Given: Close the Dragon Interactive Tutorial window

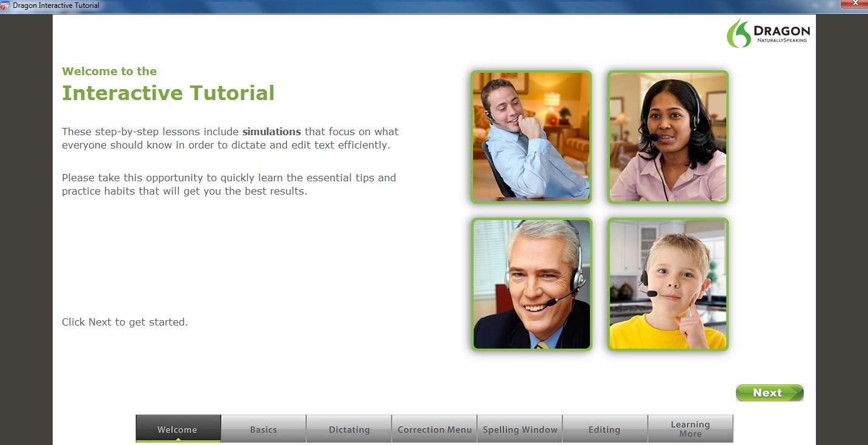Looking at the screenshot, I should pyautogui.click(x=854, y=5).
